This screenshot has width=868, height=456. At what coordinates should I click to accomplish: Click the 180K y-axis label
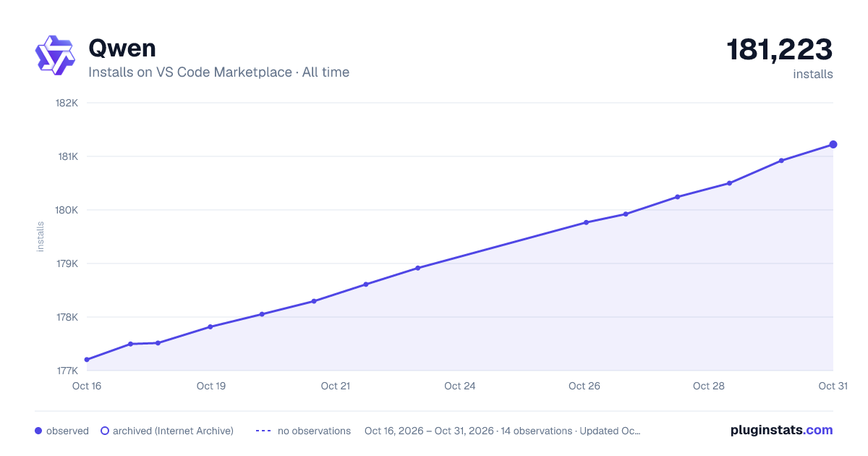67,210
